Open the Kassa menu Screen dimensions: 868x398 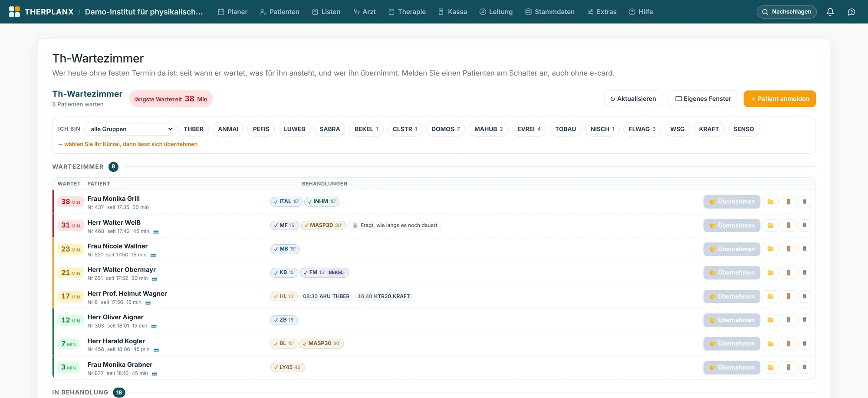[453, 12]
